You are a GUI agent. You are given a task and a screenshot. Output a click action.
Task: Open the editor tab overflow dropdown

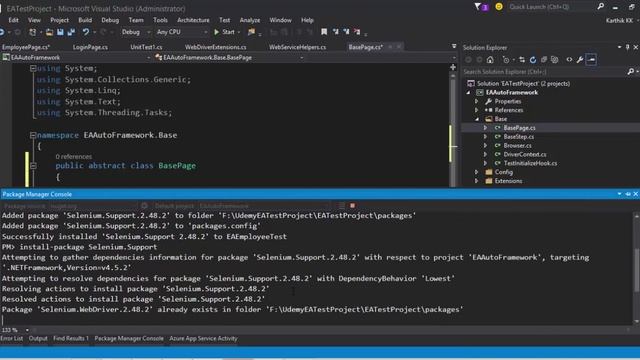point(454,47)
